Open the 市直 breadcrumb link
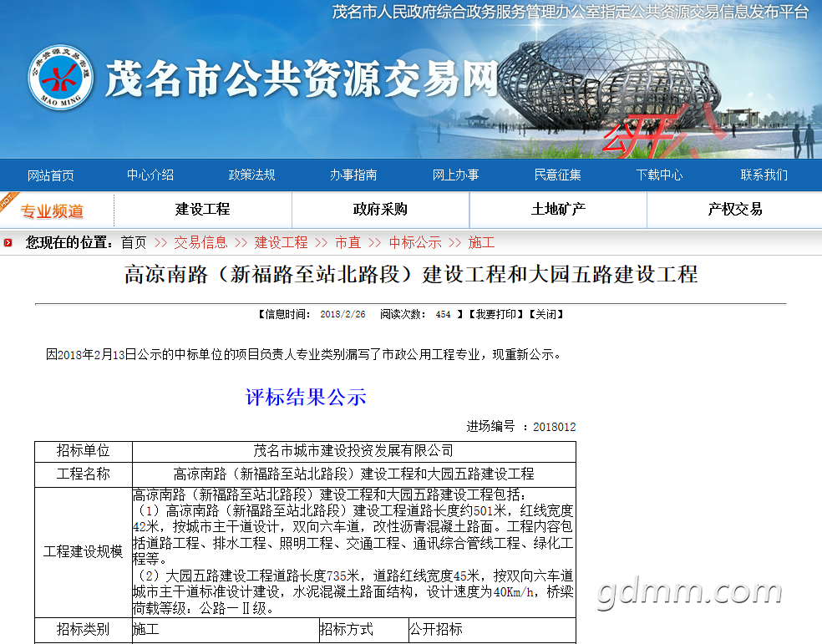This screenshot has width=822, height=644. point(348,242)
